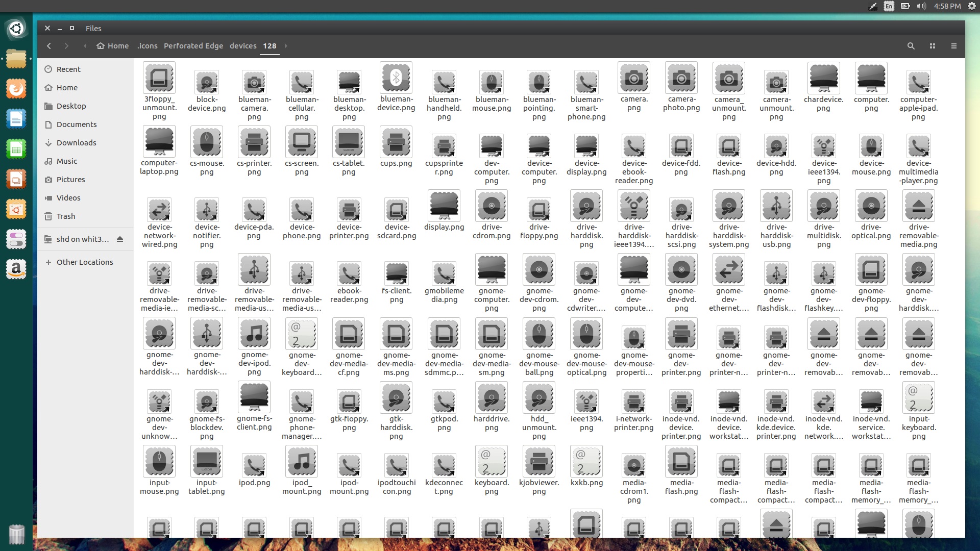
Task: Navigate back with the back arrow
Action: [49, 46]
